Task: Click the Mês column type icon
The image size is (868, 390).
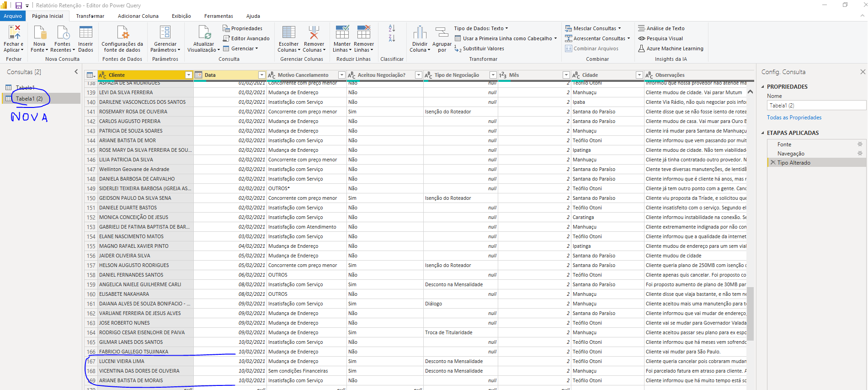Action: (x=503, y=75)
